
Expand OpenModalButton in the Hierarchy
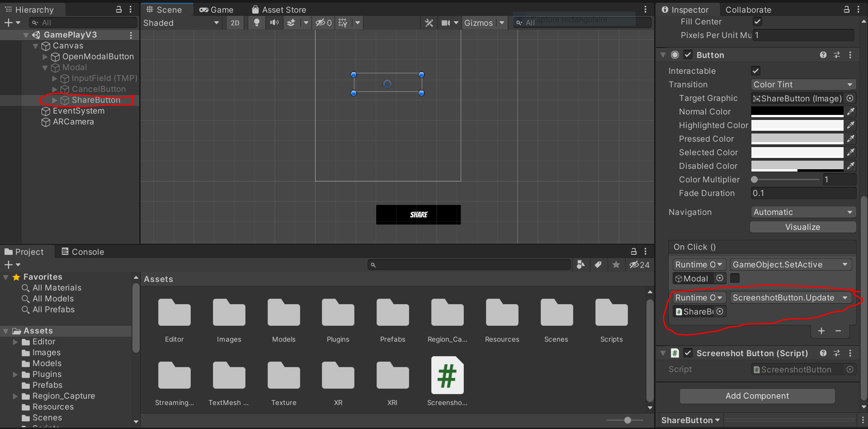click(45, 57)
